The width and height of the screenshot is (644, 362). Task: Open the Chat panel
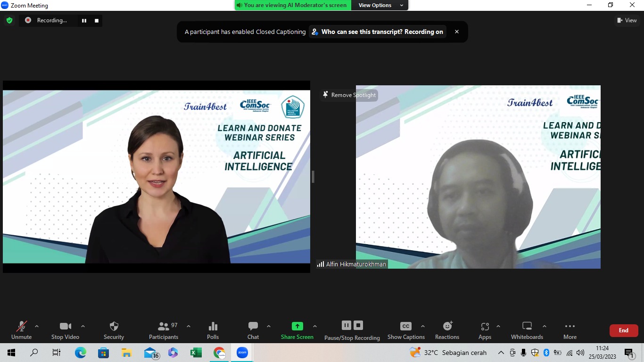(253, 326)
